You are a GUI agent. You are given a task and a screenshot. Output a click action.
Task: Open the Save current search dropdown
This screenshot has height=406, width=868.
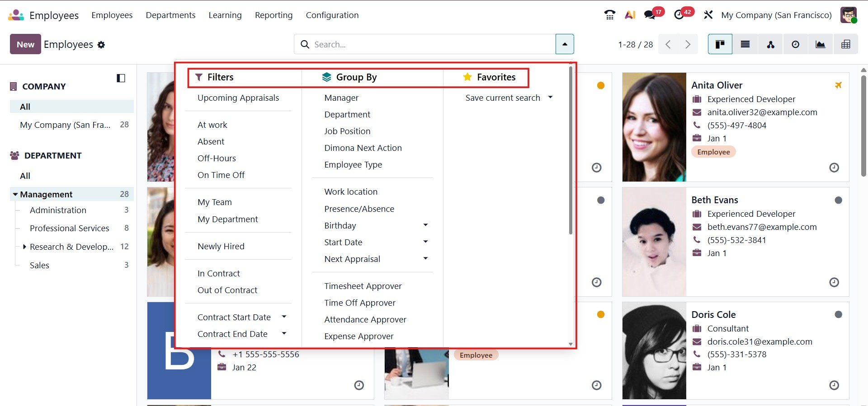pos(509,98)
